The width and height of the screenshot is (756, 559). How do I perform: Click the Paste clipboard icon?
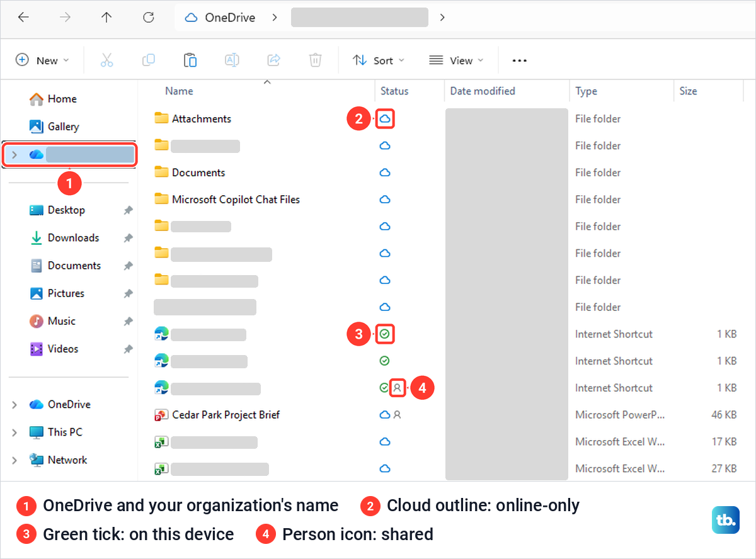(x=190, y=60)
